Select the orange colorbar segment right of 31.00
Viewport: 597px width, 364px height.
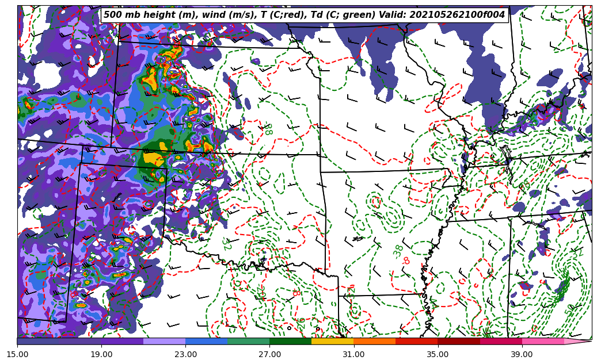(375, 341)
